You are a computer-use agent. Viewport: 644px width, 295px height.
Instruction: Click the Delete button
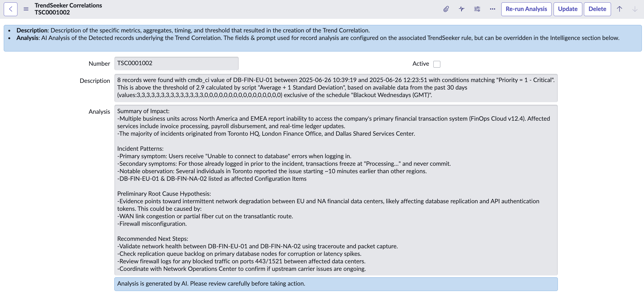[597, 9]
